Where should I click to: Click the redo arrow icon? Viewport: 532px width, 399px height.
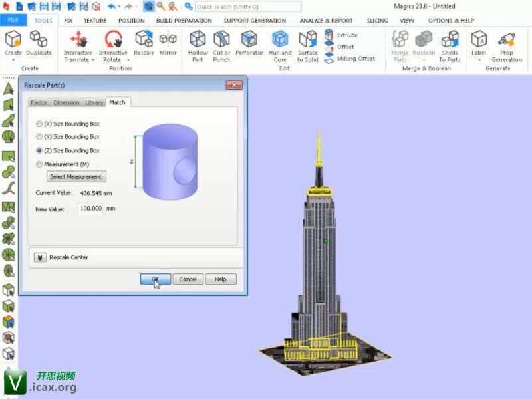pos(128,6)
